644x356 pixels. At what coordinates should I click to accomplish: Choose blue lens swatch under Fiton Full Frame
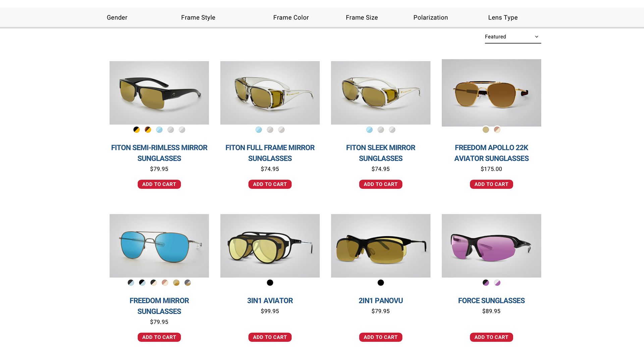pos(259,130)
